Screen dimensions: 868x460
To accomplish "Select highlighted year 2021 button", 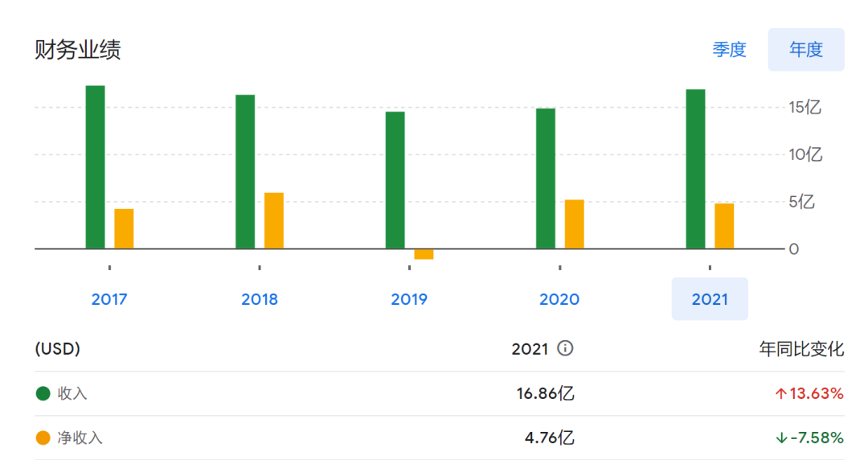I will coord(710,299).
